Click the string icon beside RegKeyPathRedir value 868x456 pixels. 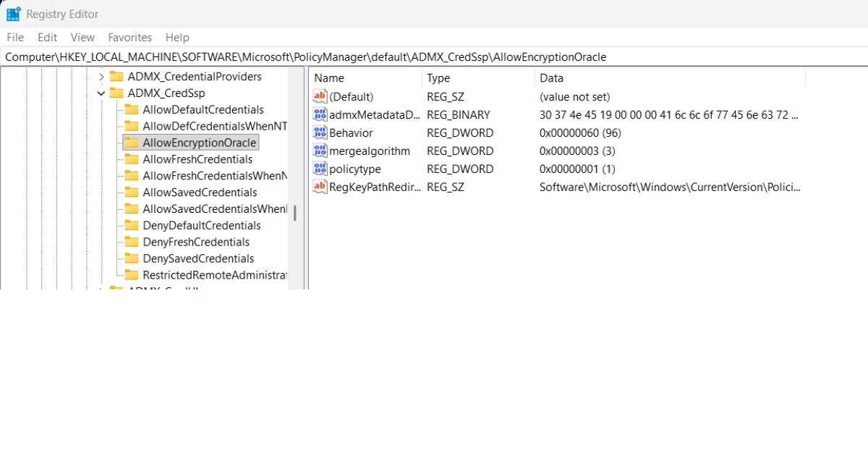[320, 187]
